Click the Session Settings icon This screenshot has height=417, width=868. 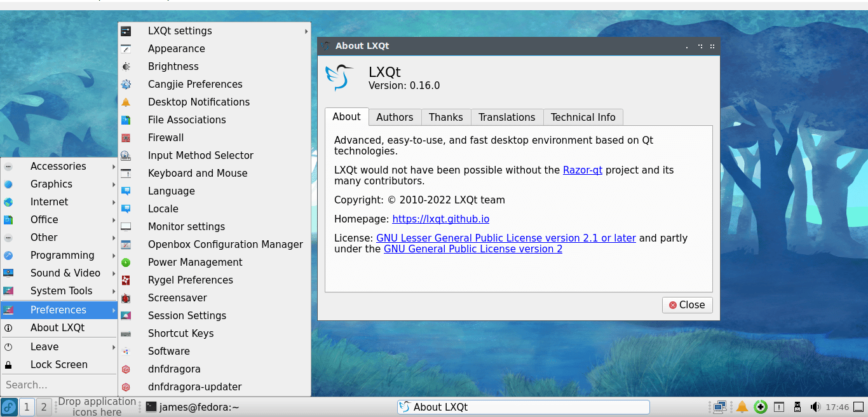126,316
